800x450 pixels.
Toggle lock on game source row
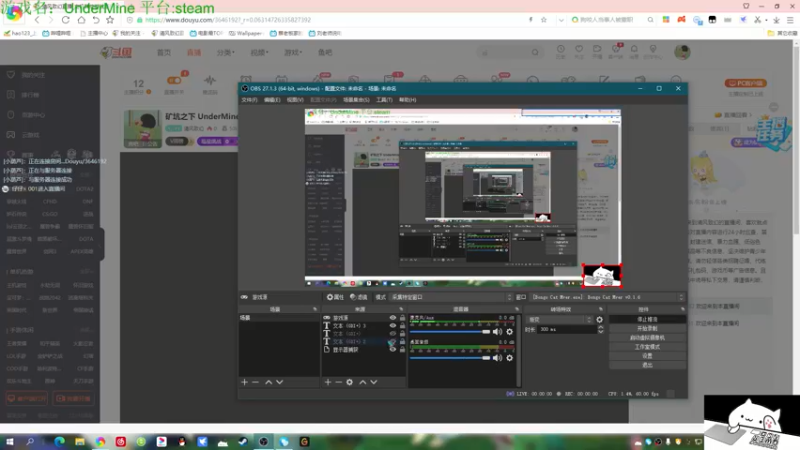(403, 318)
